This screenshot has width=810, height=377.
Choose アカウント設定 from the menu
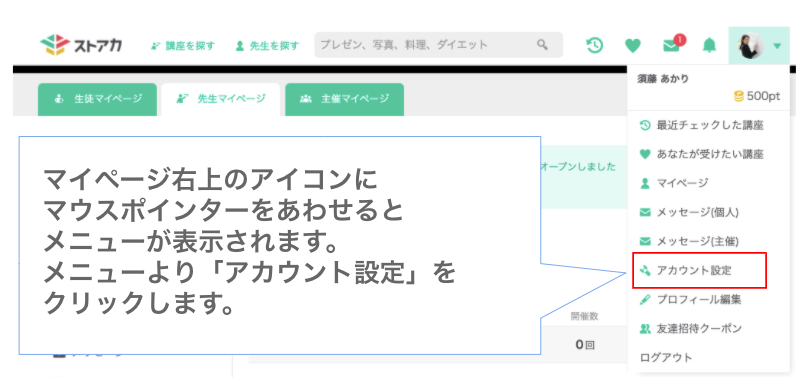(x=699, y=271)
